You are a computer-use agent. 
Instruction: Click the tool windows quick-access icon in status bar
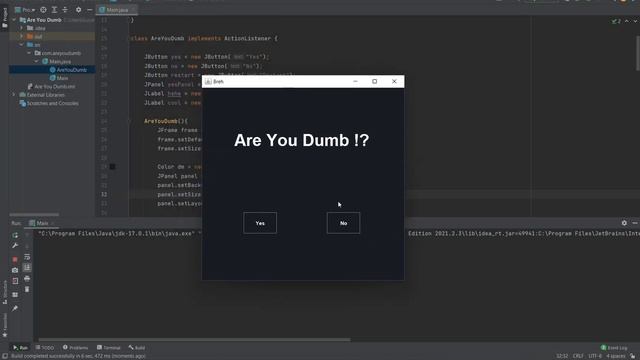coord(4,356)
